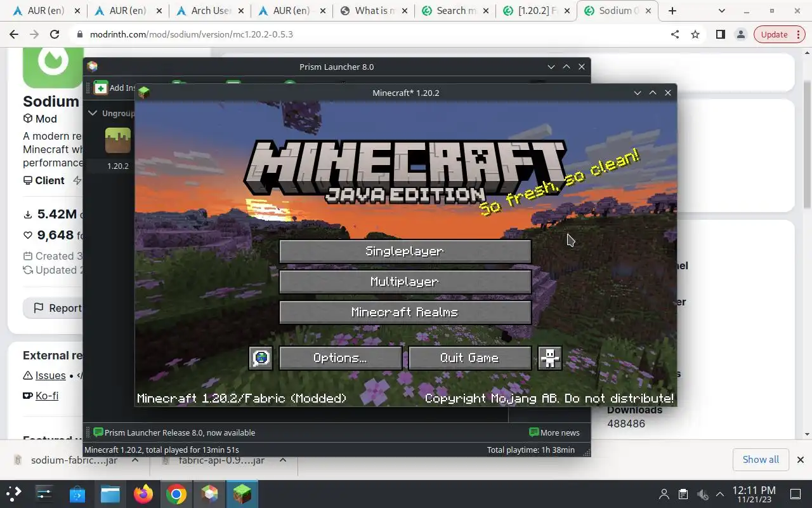Viewport: 812px width, 508px height.
Task: Open clipboard tray icon
Action: click(683, 494)
